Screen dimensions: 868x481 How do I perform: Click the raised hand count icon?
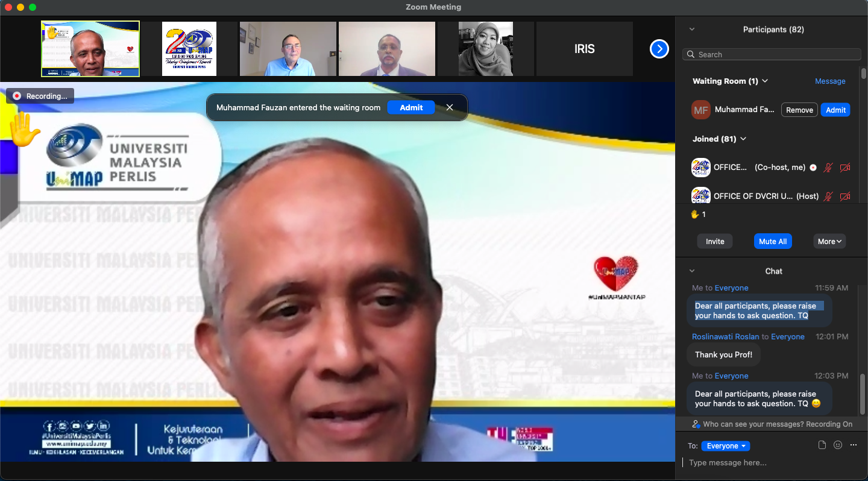point(694,214)
